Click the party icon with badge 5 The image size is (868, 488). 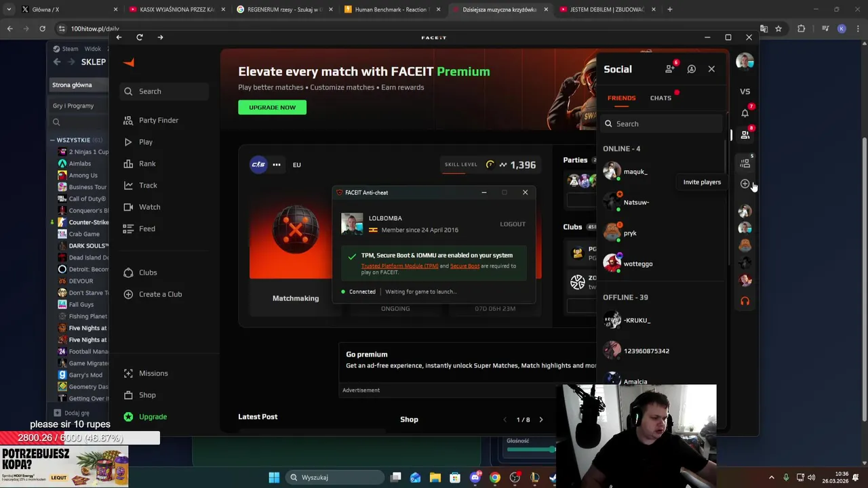[745, 163]
